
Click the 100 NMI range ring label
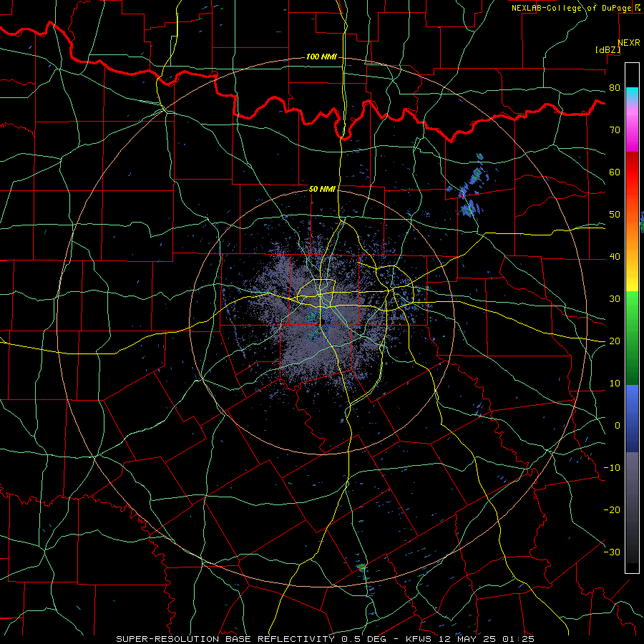pos(321,57)
